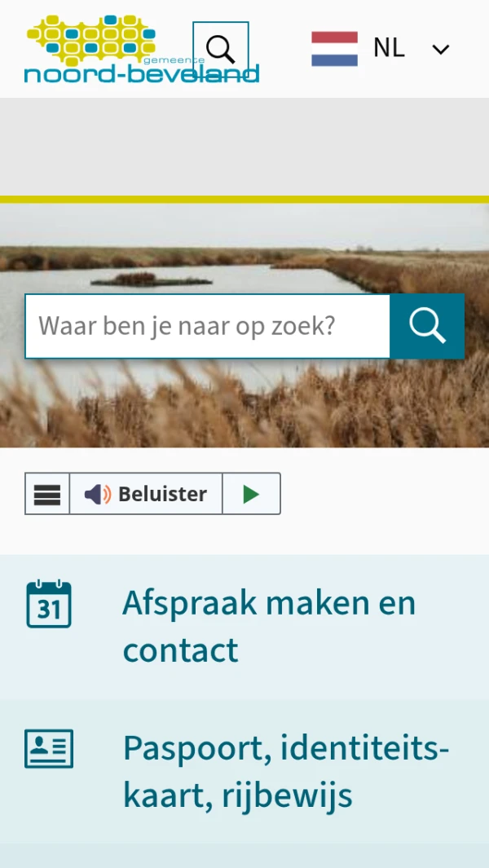
Task: Click the yellow divider line above the photo
Action: point(244,200)
